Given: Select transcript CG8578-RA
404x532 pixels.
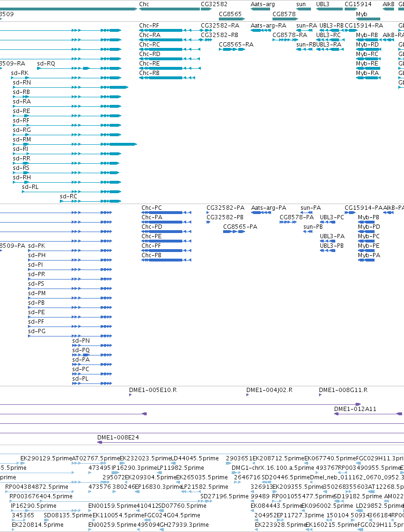Looking at the screenshot, I should [285, 40].
